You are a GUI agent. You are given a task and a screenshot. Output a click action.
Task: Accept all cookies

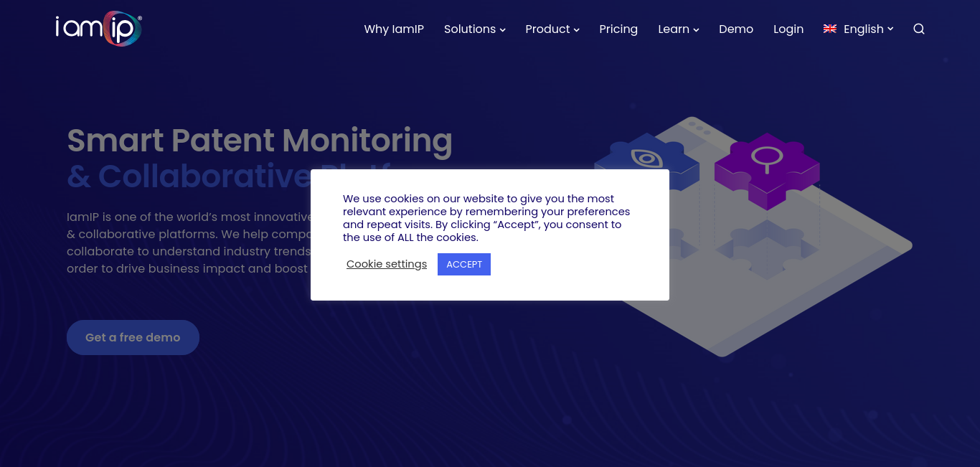464,264
